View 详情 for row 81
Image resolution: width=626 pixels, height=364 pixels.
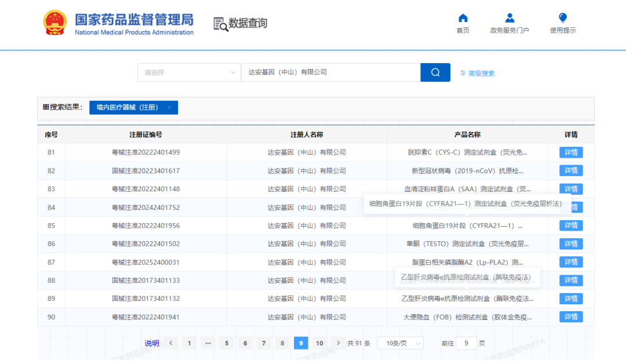coord(571,152)
